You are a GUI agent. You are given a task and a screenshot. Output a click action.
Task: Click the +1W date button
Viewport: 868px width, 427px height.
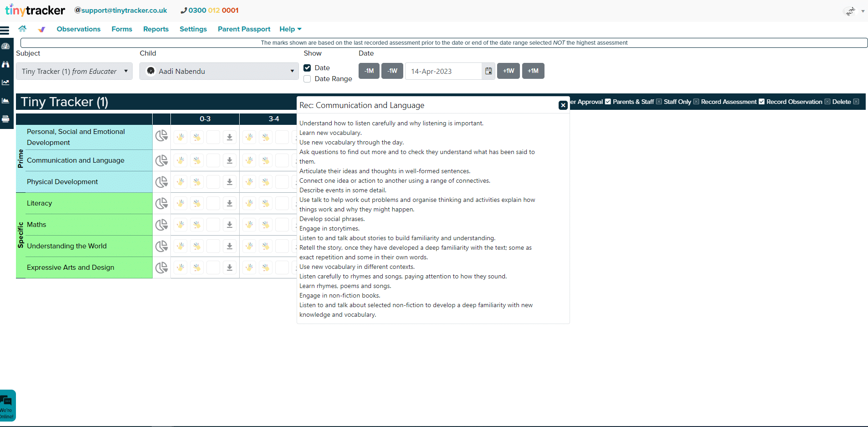click(508, 71)
